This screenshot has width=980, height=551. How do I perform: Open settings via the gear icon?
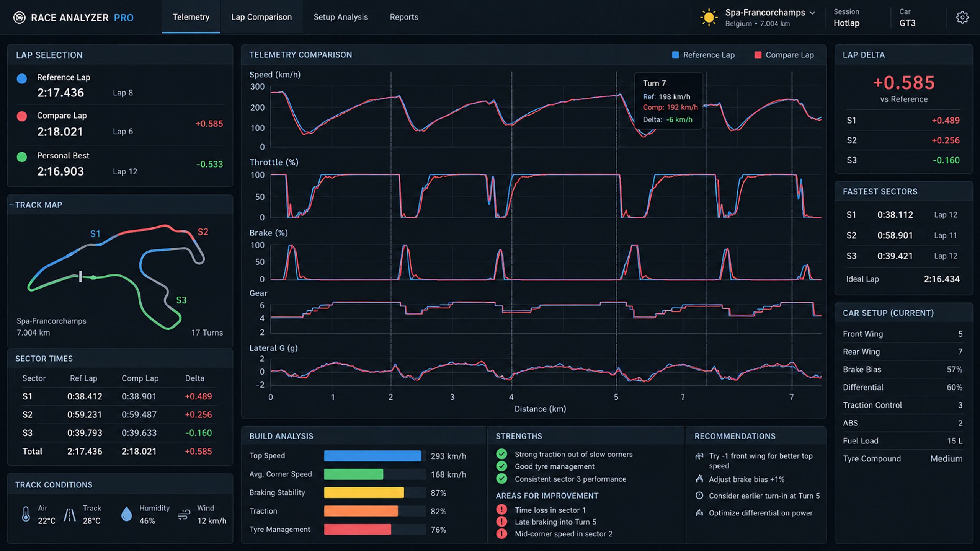pos(962,17)
